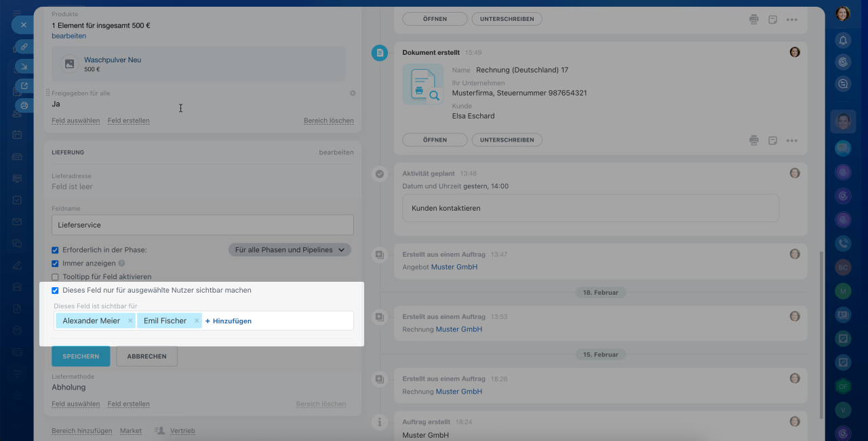Click the gear icon next to Freigegeben für alle
Image resolution: width=868 pixels, height=441 pixels.
click(353, 93)
